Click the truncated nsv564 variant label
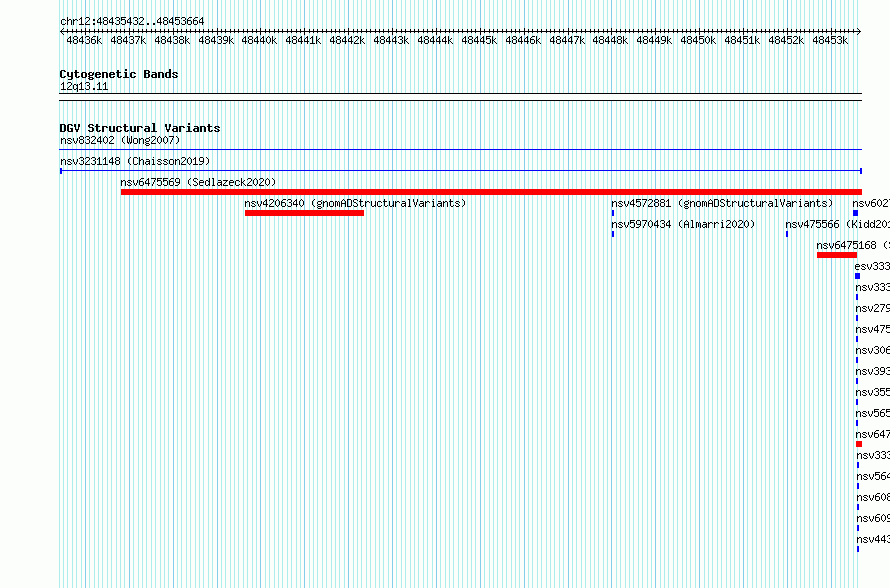 click(872, 476)
